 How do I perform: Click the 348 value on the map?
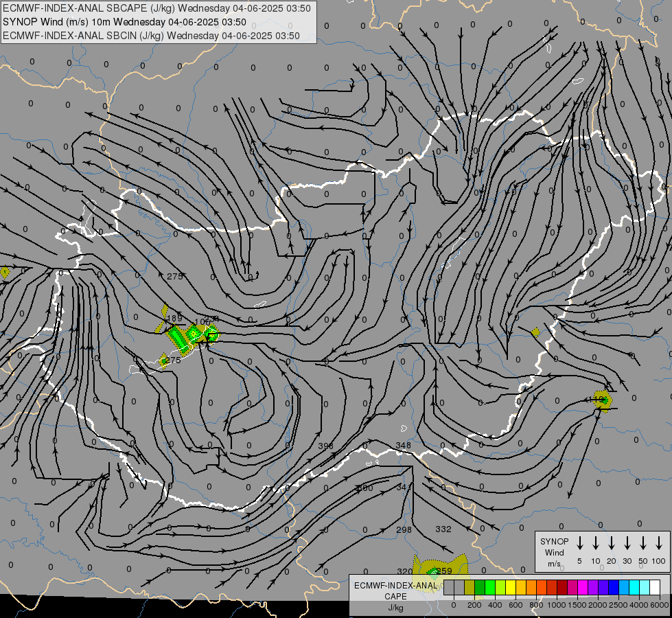pos(404,445)
